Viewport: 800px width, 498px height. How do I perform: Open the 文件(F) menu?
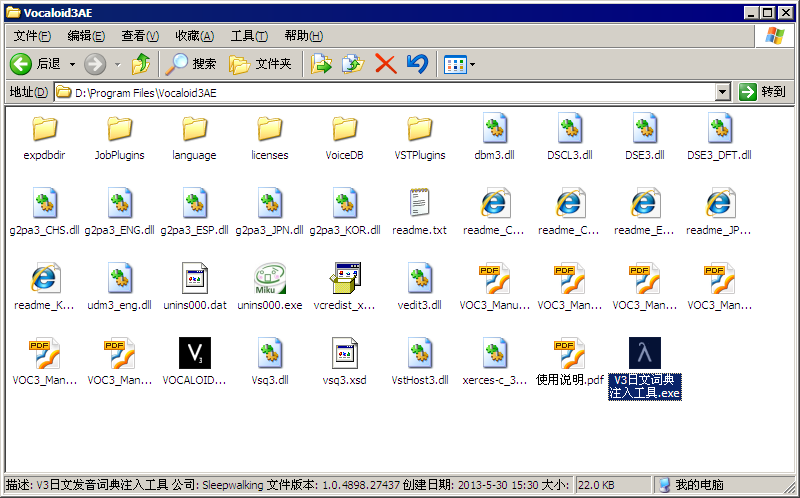click(32, 36)
